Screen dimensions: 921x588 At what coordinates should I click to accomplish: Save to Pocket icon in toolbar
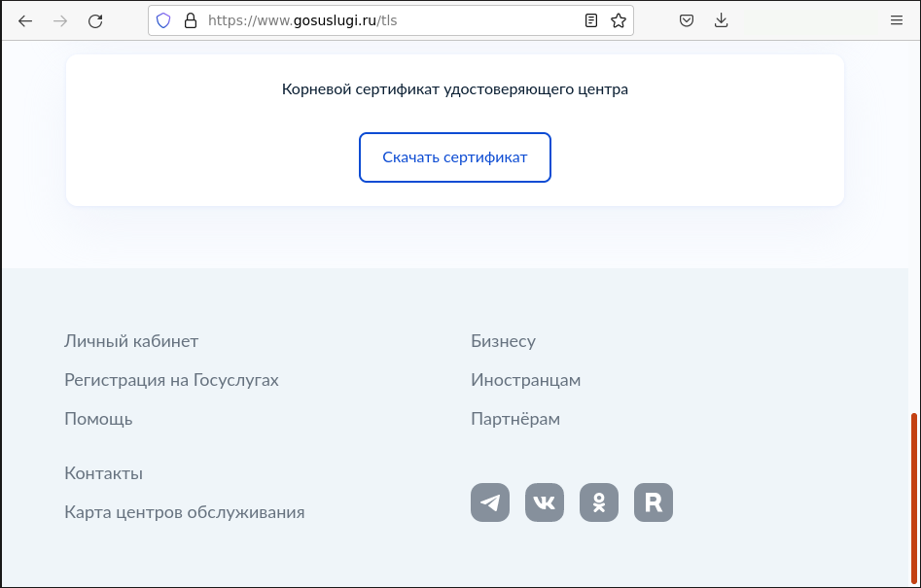coord(686,21)
